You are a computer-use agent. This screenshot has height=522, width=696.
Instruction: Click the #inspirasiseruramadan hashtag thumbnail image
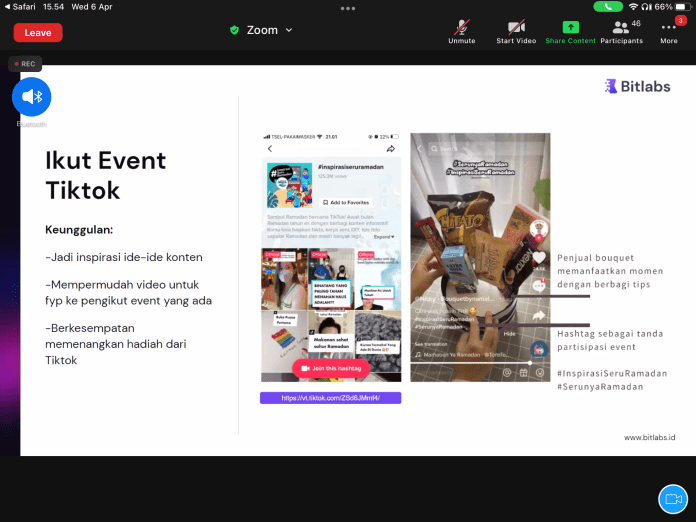coord(289,185)
